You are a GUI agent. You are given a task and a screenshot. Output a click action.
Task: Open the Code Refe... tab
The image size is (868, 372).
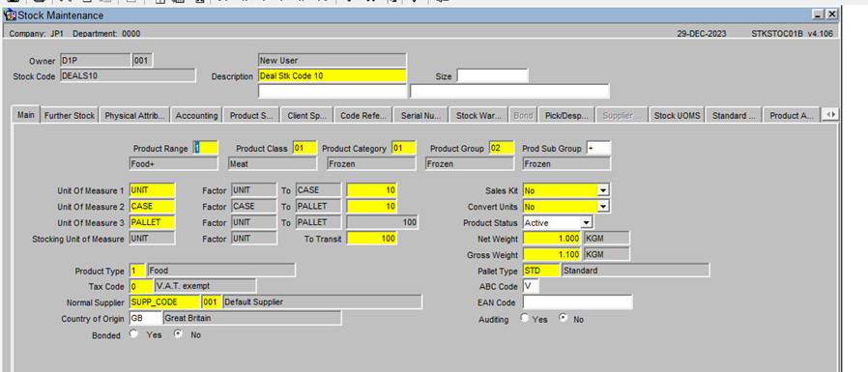tap(363, 116)
